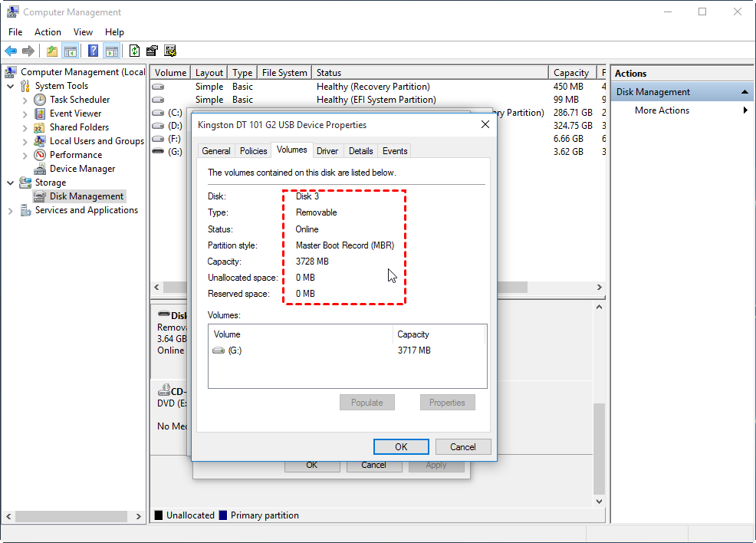The image size is (756, 543).
Task: Switch to the Policies tab
Action: 253,151
